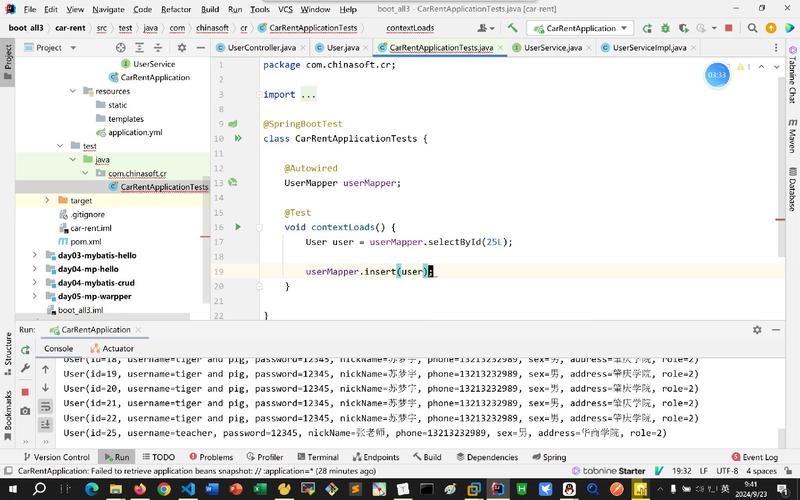The width and height of the screenshot is (800, 500).
Task: Collapse the resources folder
Action: point(72,91)
